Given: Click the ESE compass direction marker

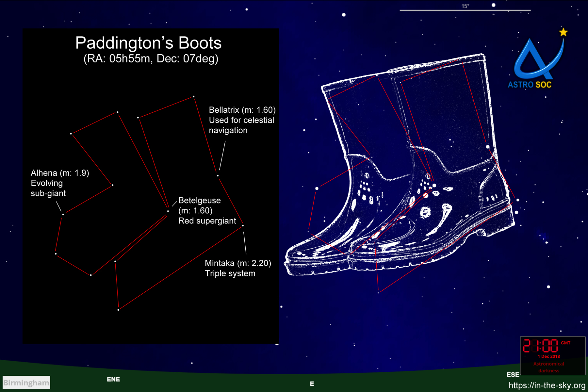Looking at the screenshot, I should pos(513,375).
